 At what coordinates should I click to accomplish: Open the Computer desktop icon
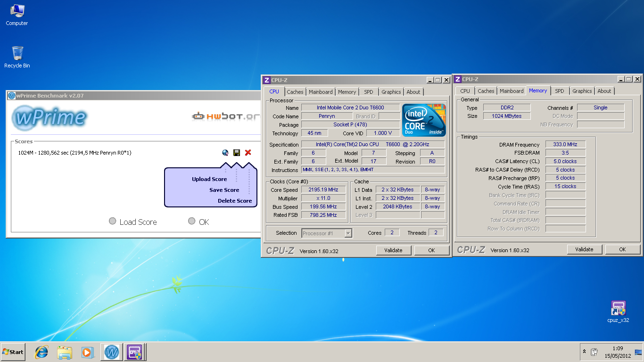click(x=17, y=15)
